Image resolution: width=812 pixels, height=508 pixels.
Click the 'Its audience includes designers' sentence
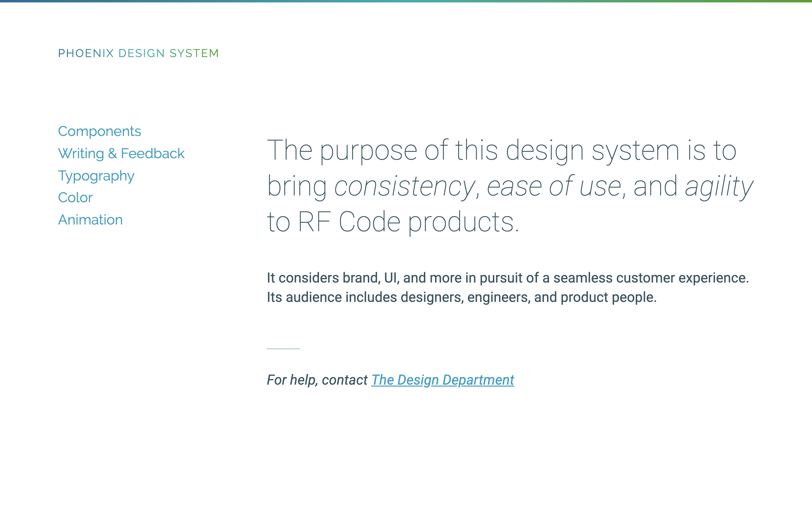tap(461, 297)
